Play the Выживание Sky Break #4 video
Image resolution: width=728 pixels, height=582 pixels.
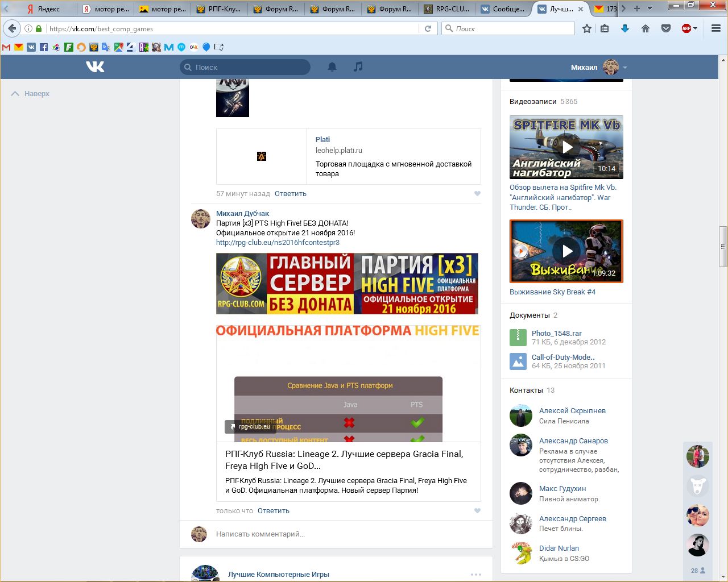tap(566, 251)
